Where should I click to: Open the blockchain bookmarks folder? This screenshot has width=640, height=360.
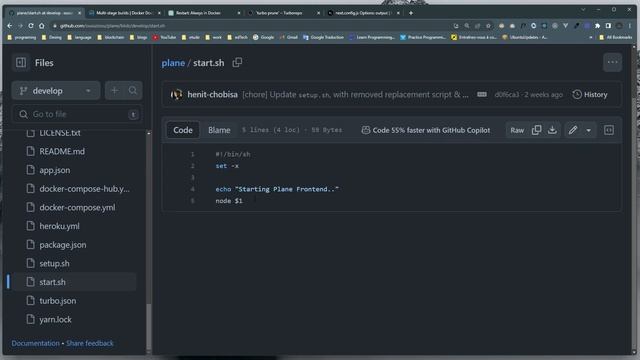(x=110, y=37)
